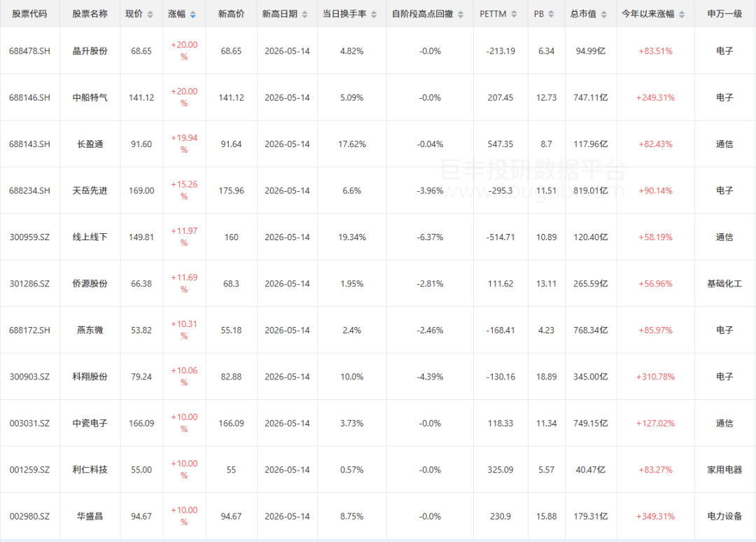Click the 0.57% turnover rate cell
This screenshot has width=756, height=542.
coord(352,470)
